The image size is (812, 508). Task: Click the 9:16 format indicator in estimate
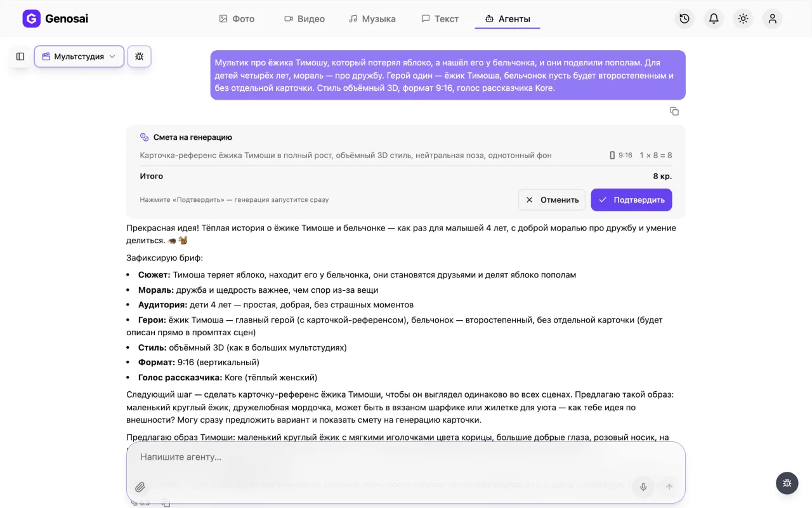pyautogui.click(x=621, y=155)
